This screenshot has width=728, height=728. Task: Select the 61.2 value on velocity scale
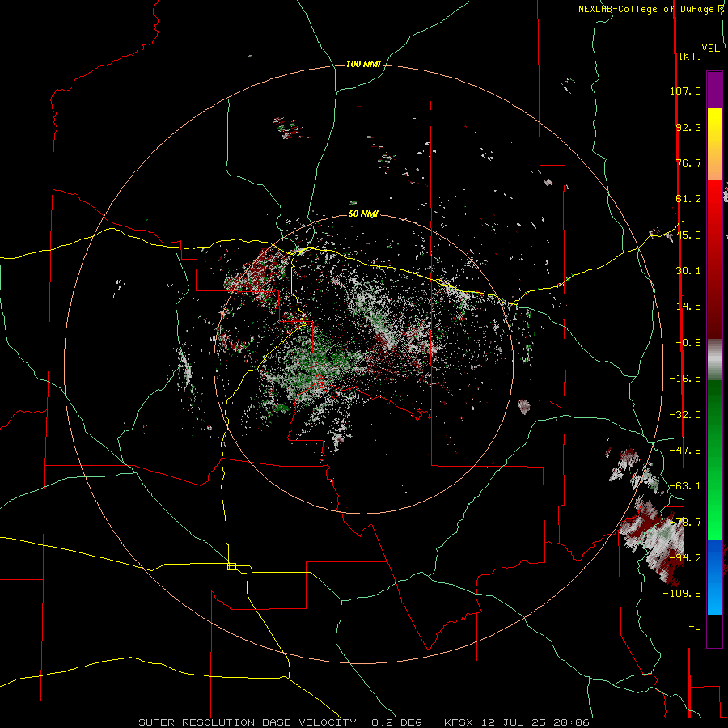(688, 199)
